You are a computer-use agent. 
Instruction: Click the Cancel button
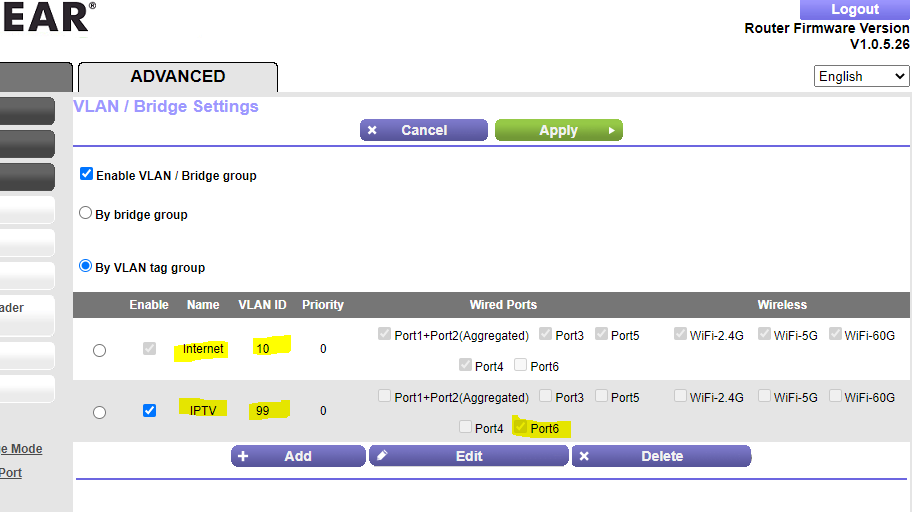[x=424, y=130]
